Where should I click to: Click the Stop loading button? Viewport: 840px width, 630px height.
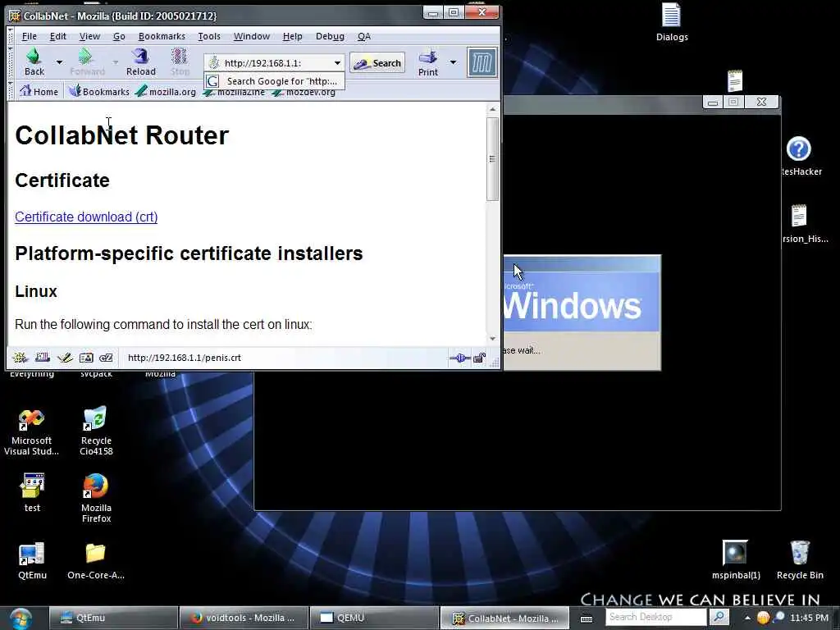[x=180, y=62]
